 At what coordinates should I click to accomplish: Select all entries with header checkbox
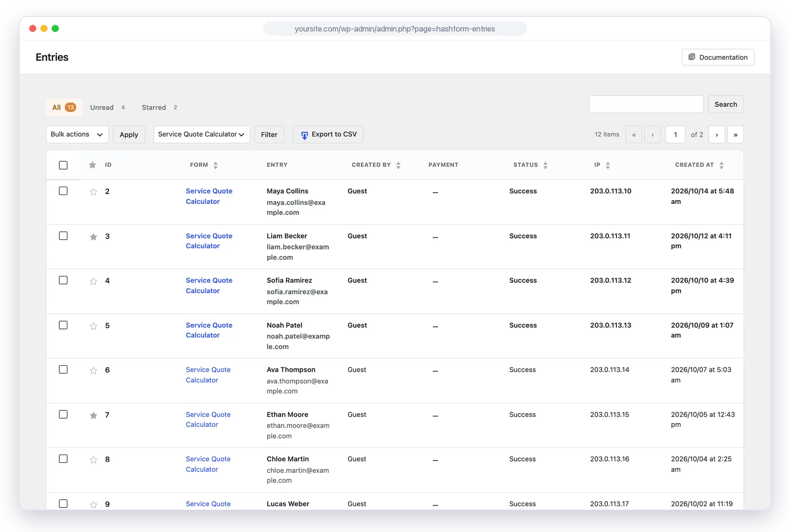(x=63, y=165)
